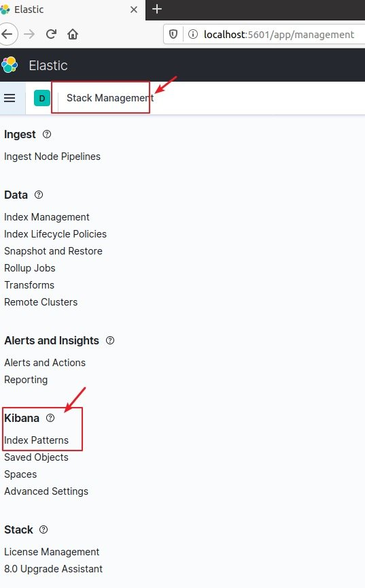
Task: Open the hamburger navigation menu
Action: (x=10, y=98)
